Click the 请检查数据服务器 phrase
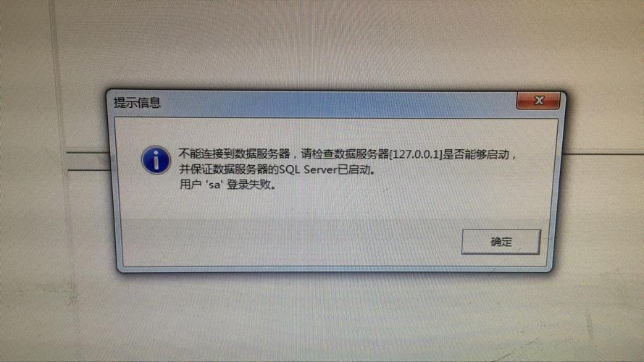 [345, 154]
